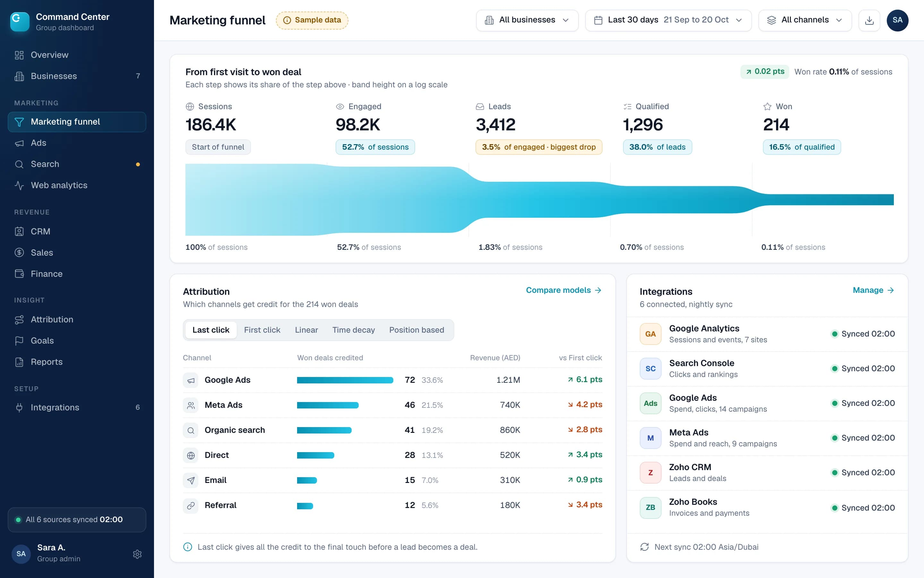Click the Meta Ads won deals bar

click(328, 405)
